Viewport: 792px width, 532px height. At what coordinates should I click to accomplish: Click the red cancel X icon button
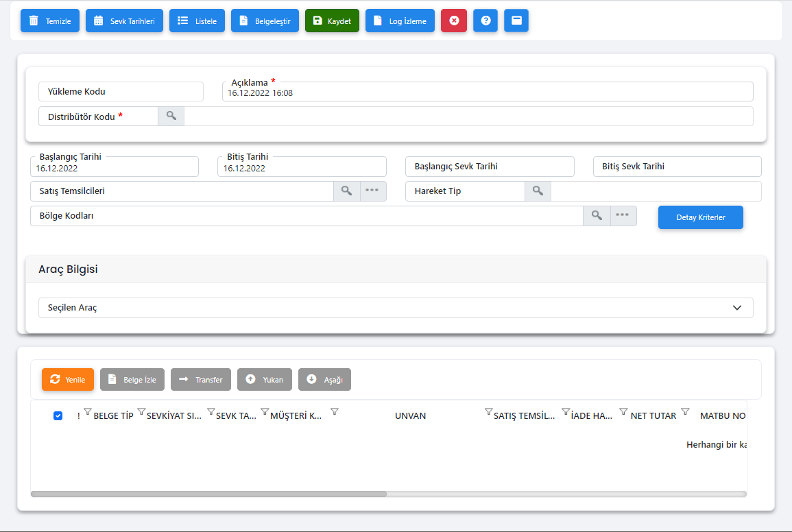click(x=453, y=21)
